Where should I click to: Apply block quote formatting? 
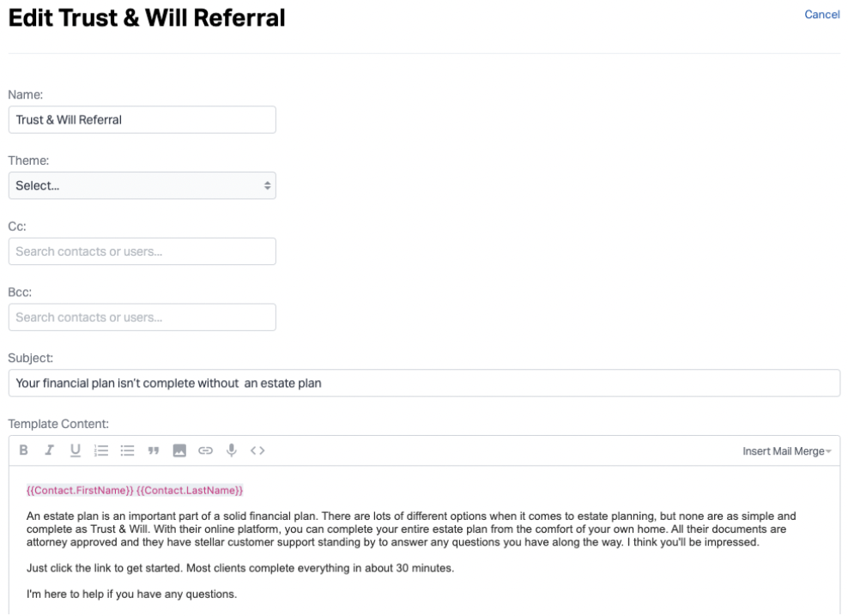pos(154,450)
